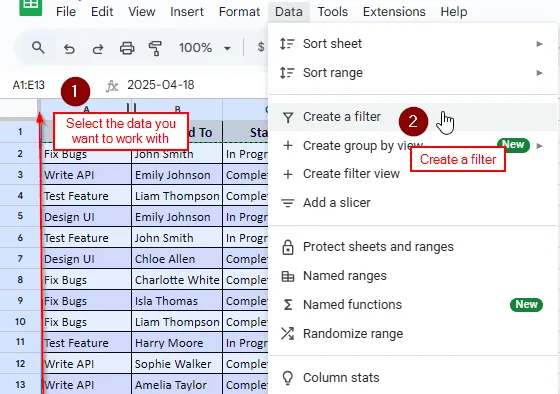Expand Create group by view submenu arrow

pos(540,146)
